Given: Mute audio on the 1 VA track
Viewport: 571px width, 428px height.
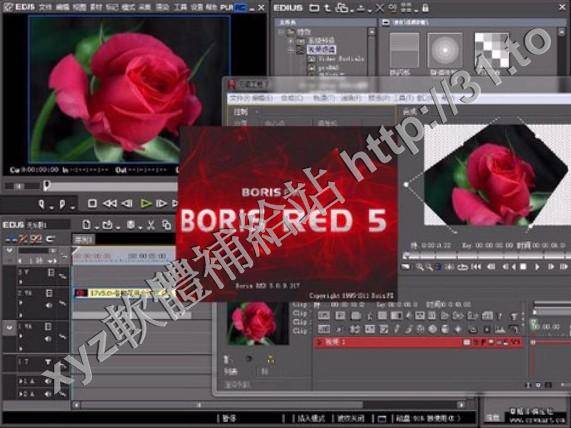Looking at the screenshot, I should pos(48,339).
